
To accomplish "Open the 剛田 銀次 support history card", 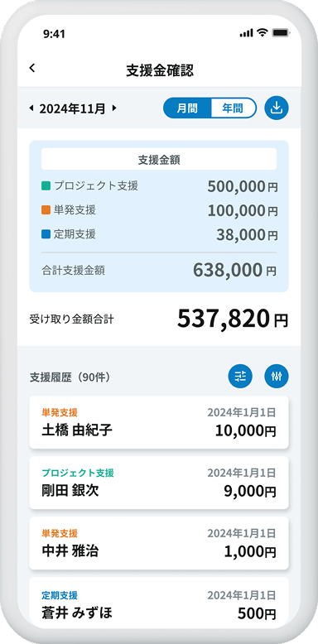I will click(159, 483).
